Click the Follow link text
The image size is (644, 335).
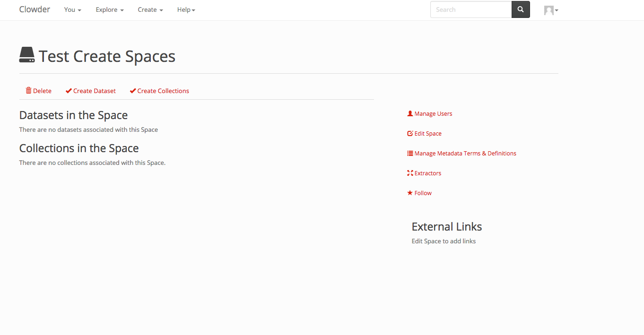(423, 193)
